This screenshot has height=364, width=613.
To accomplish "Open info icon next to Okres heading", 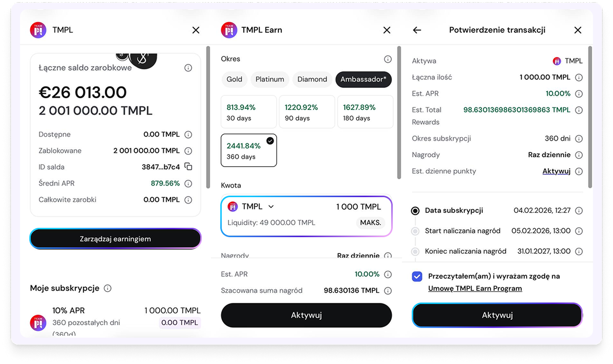I will pyautogui.click(x=388, y=59).
